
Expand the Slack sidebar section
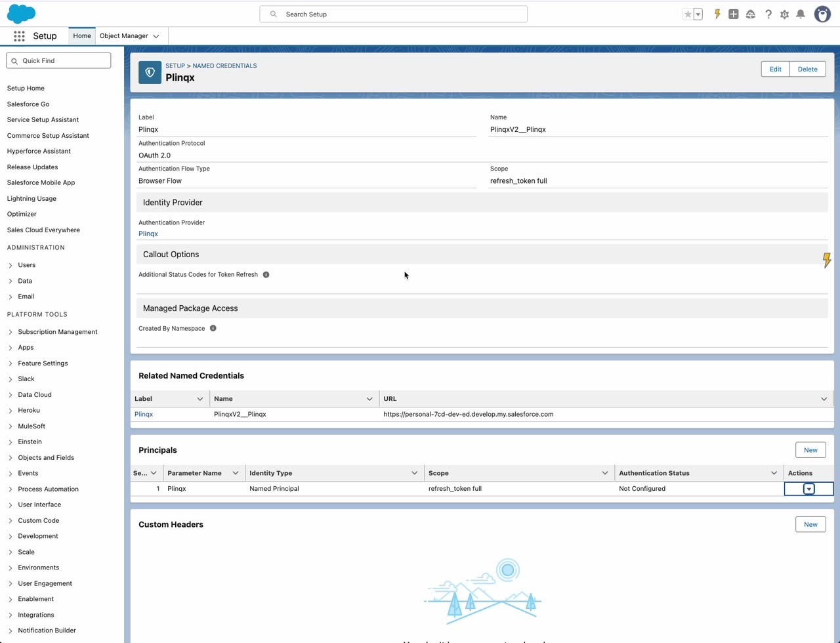10,379
